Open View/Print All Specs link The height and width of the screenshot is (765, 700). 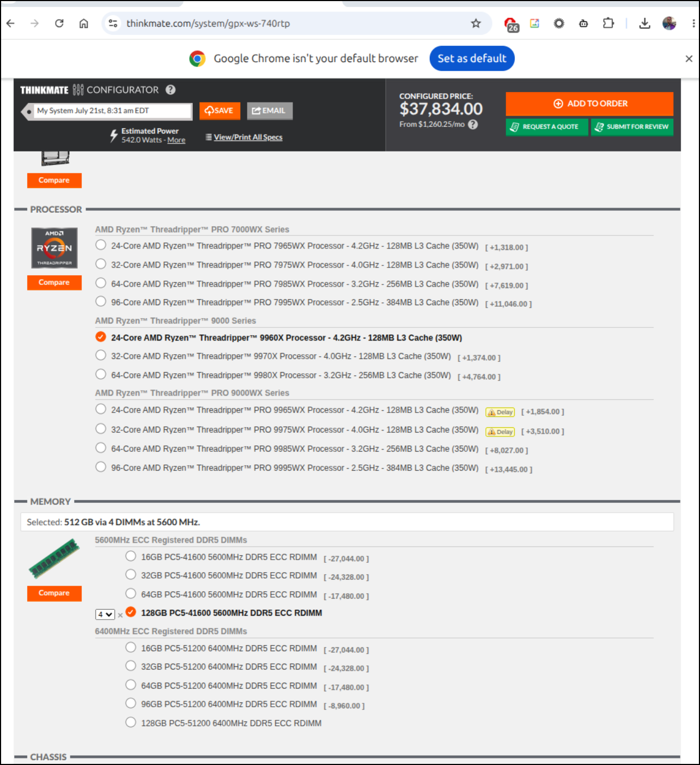(248, 137)
